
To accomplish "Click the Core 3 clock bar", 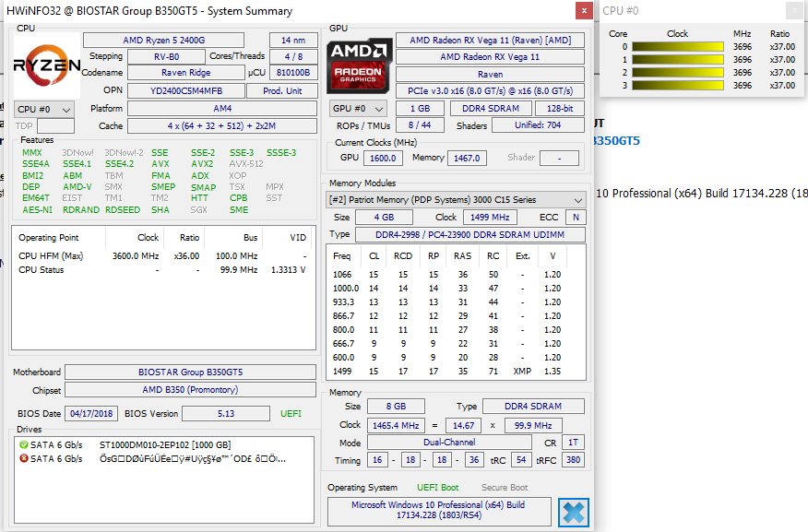I will tap(677, 85).
